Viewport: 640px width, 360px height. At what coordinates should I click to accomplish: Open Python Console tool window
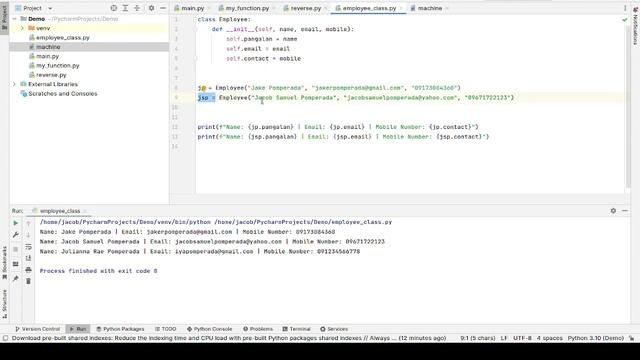(209, 329)
